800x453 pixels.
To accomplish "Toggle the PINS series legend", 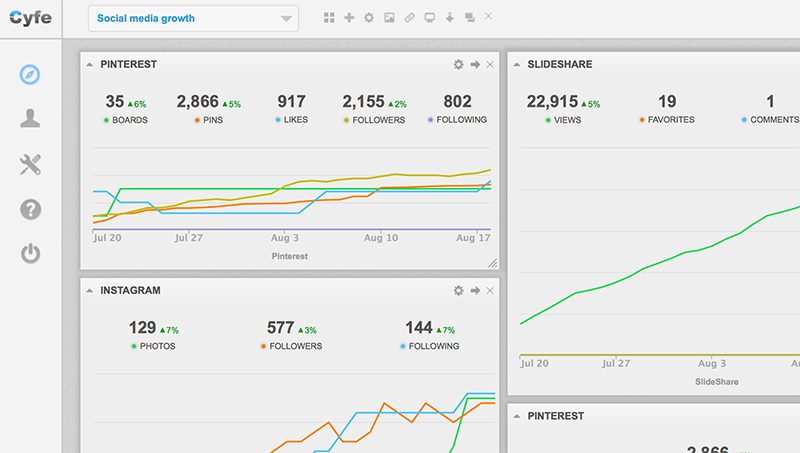I will pyautogui.click(x=209, y=120).
